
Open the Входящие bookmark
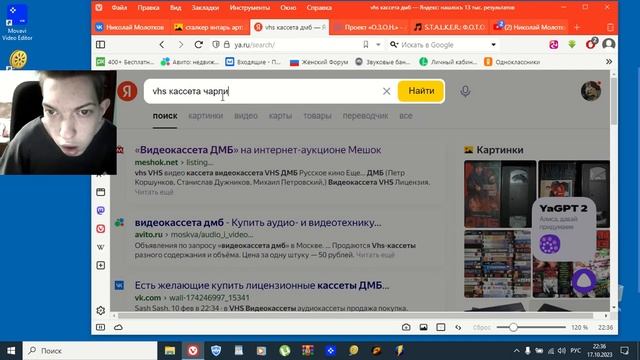coord(253,62)
